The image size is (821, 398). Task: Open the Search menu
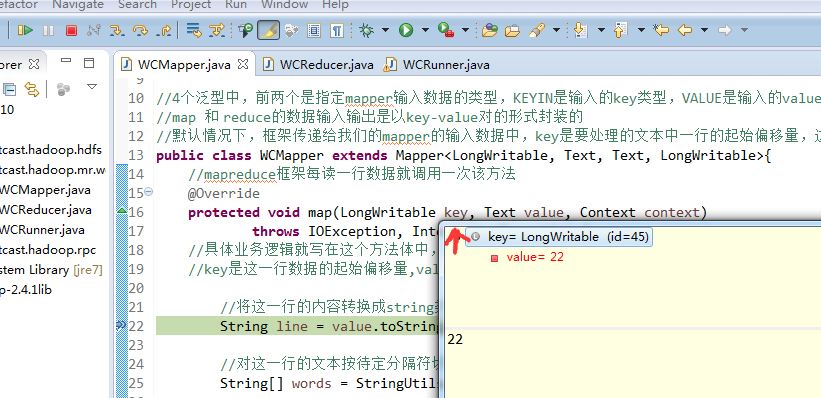137,5
